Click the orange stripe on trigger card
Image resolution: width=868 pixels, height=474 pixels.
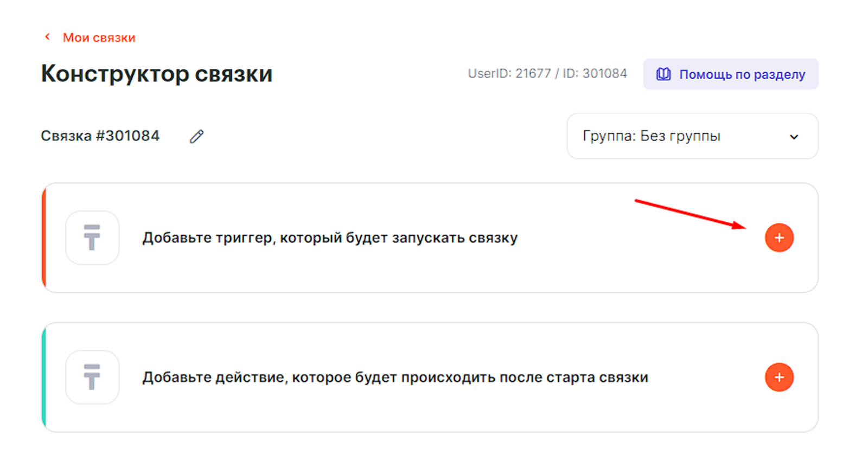tap(44, 238)
